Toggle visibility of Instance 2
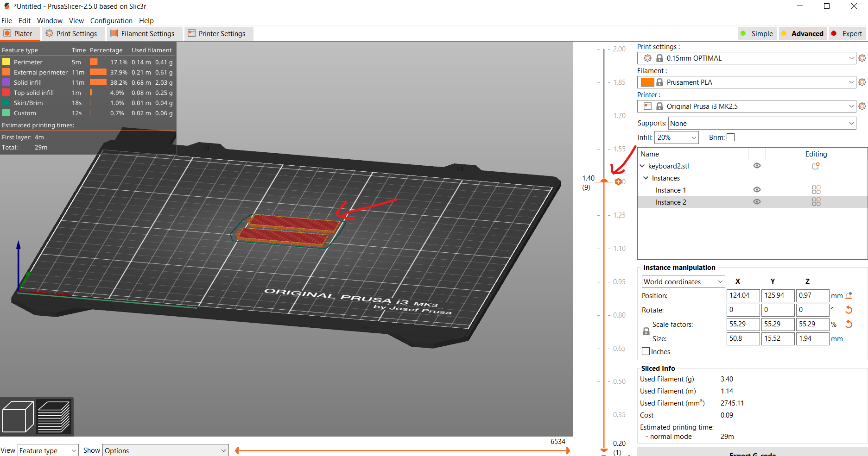Image resolution: width=868 pixels, height=456 pixels. (x=757, y=202)
